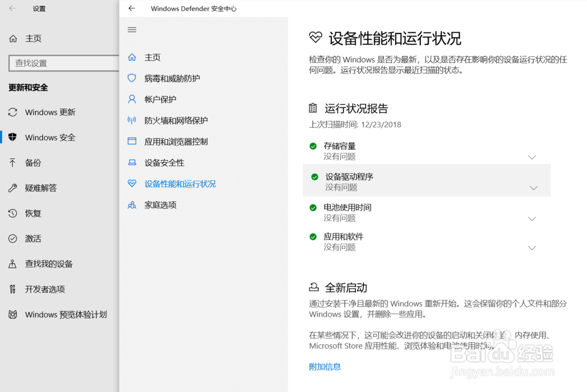Image resolution: width=587 pixels, height=392 pixels.
Task: Click the 家庭选项 family icon
Action: [x=131, y=205]
